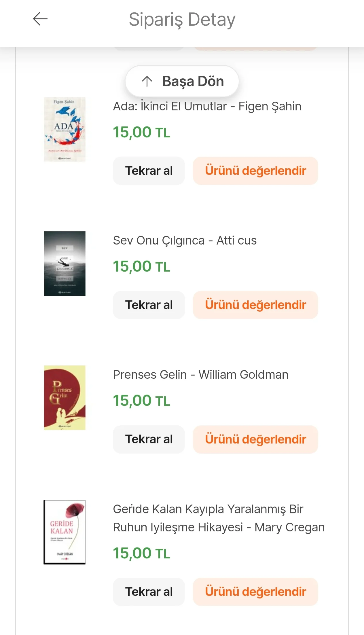Open the Geride Kalan cover thumbnail

tap(65, 532)
